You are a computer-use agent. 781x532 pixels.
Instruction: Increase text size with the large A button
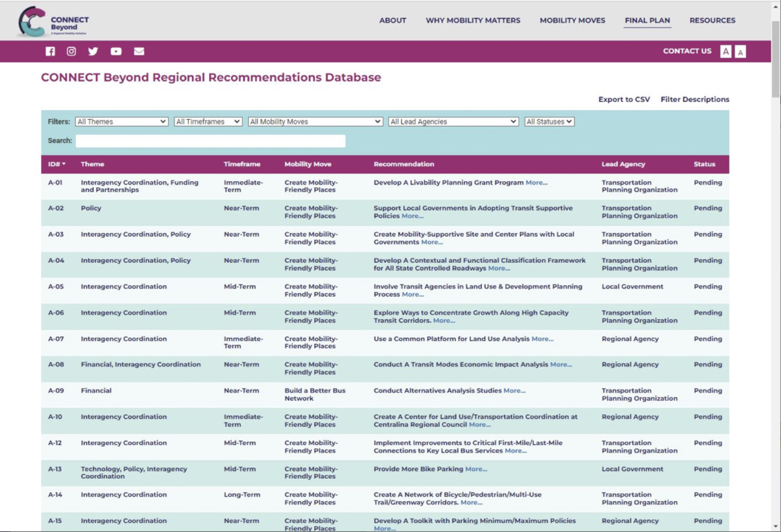coord(726,51)
